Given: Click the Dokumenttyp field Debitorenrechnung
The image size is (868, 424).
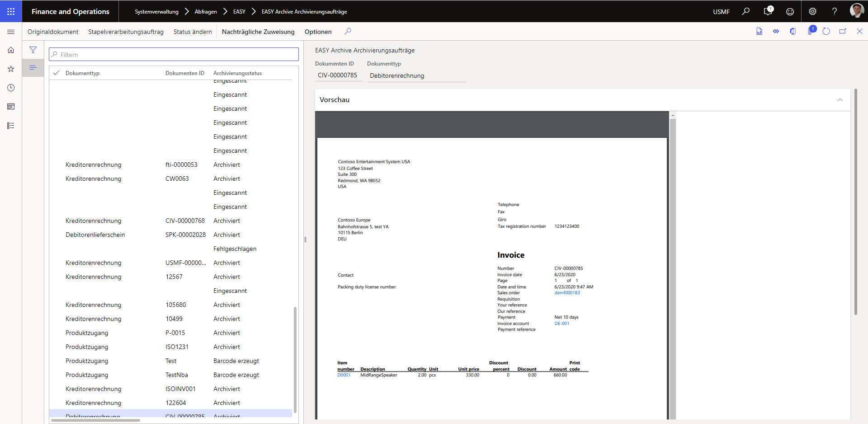Looking at the screenshot, I should click(416, 75).
